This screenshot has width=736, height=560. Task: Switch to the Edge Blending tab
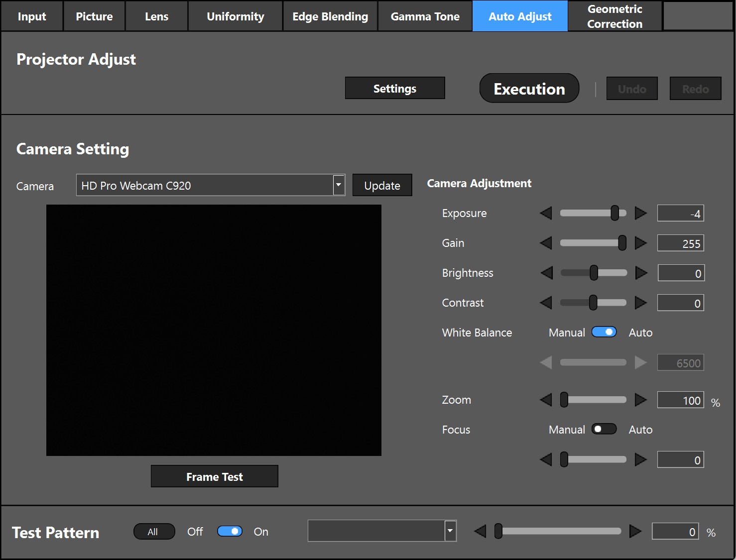pyautogui.click(x=330, y=16)
